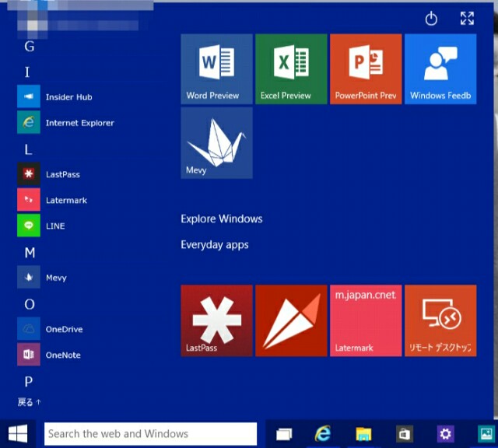
Task: Jump to letter I section header
Action: coord(27,72)
